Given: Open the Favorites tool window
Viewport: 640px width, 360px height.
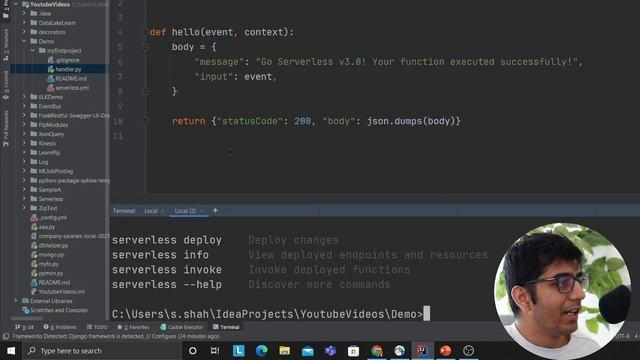Looking at the screenshot, I should 133,327.
